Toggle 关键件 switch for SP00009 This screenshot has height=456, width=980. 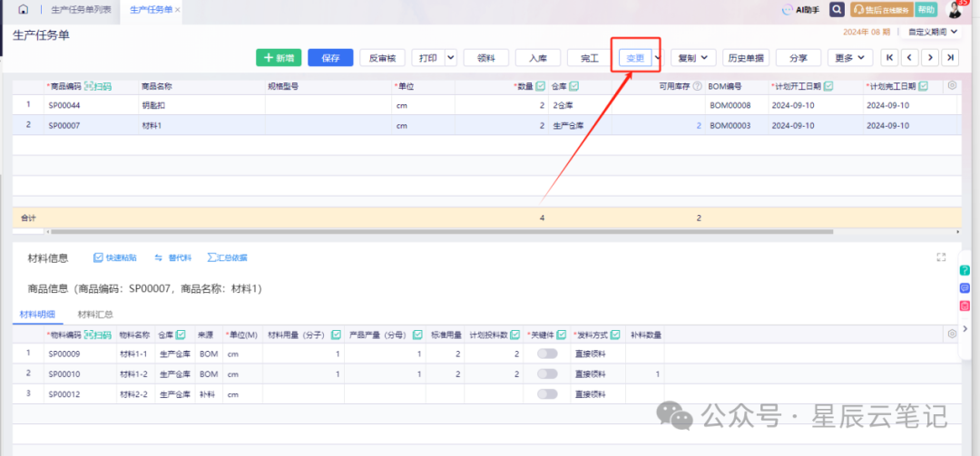click(x=547, y=354)
